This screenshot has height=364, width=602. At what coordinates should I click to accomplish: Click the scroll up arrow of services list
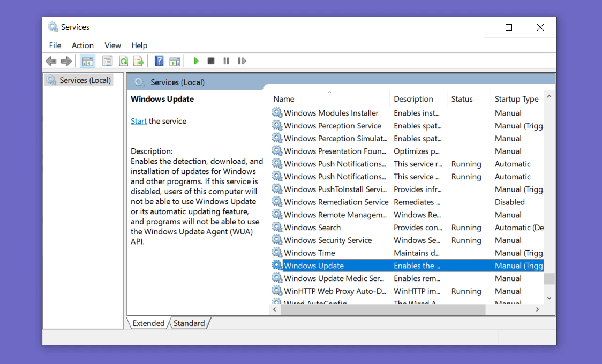point(549,97)
